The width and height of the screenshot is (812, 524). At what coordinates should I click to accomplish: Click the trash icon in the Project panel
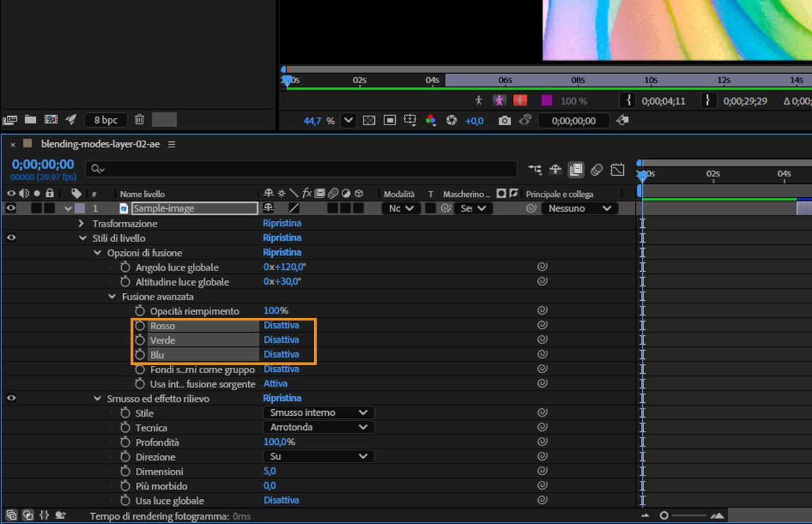pyautogui.click(x=139, y=120)
